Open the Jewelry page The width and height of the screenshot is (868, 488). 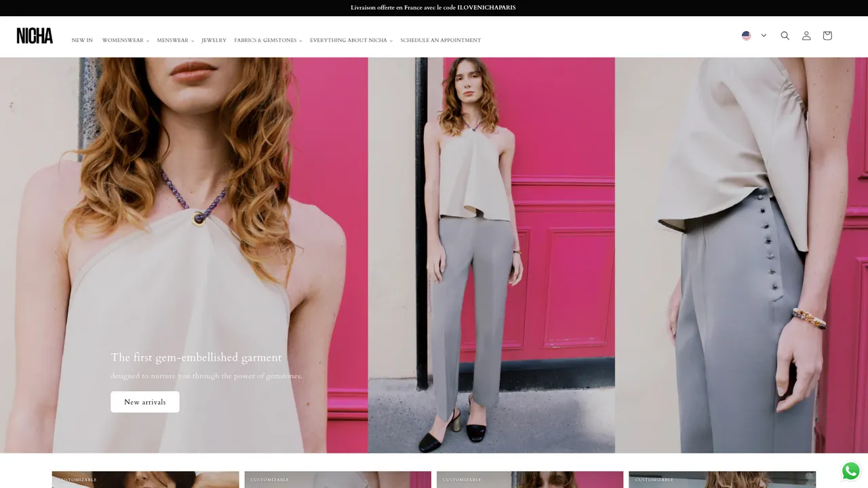(x=214, y=41)
